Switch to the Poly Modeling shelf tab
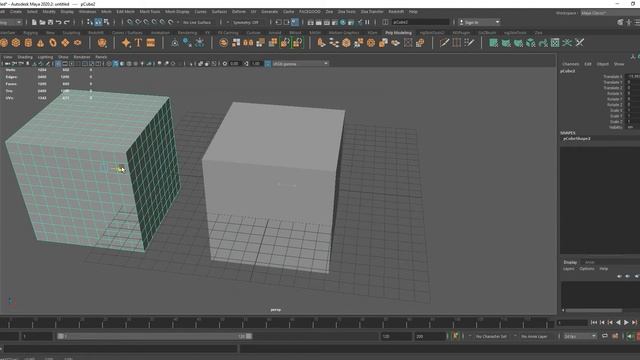The height and width of the screenshot is (360, 640). click(x=398, y=33)
